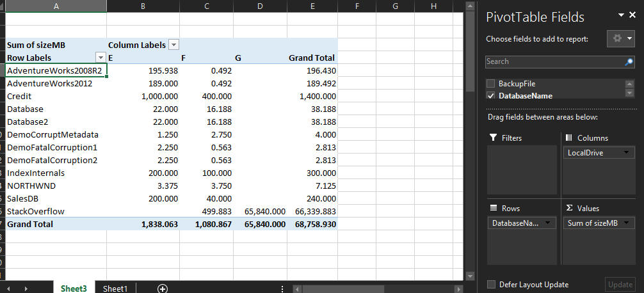Select the NORTHWND row label

pyautogui.click(x=56, y=186)
